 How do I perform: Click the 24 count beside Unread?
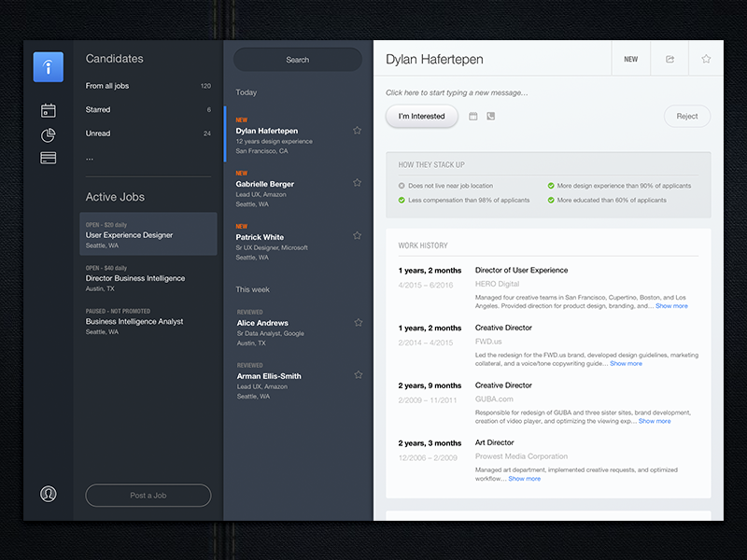207,133
